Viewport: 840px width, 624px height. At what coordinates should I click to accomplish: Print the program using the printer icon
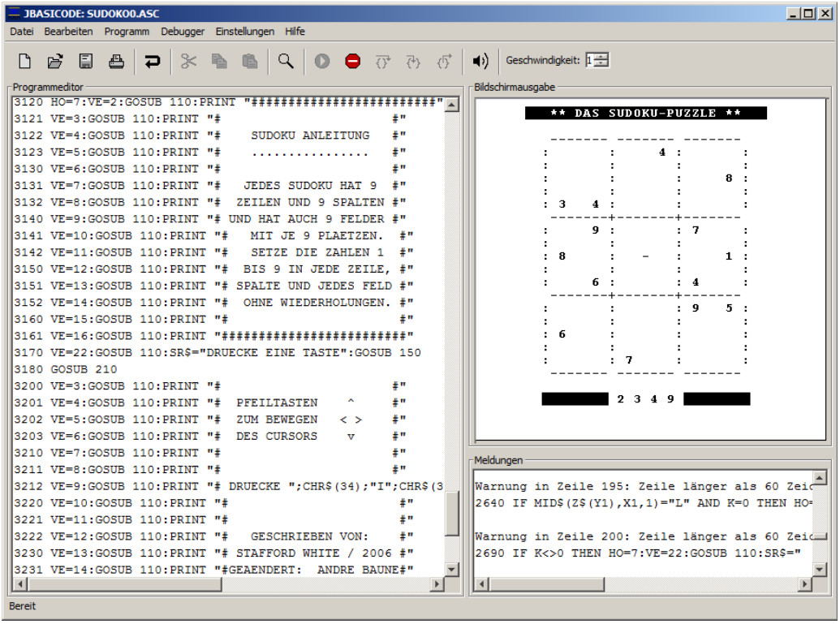click(x=117, y=61)
